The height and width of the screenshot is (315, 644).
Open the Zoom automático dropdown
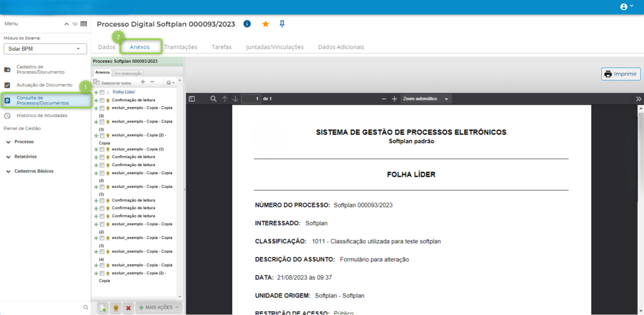[x=425, y=99]
